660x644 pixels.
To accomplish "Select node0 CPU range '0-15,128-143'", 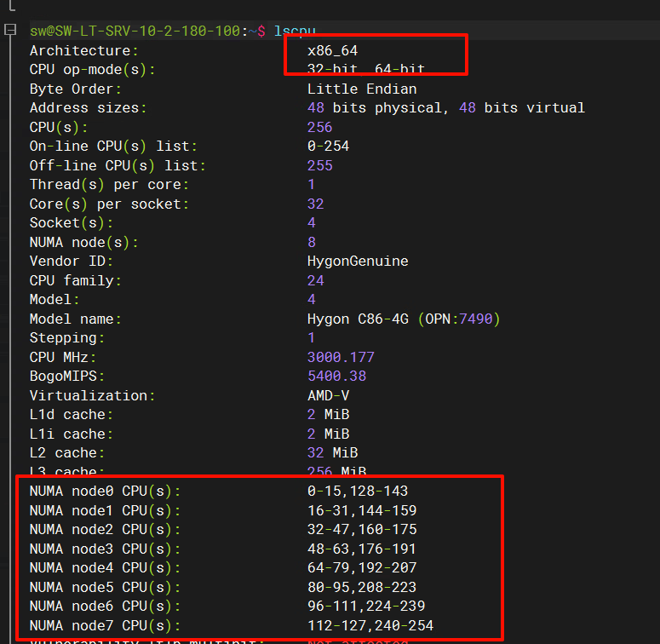I will pos(358,492).
